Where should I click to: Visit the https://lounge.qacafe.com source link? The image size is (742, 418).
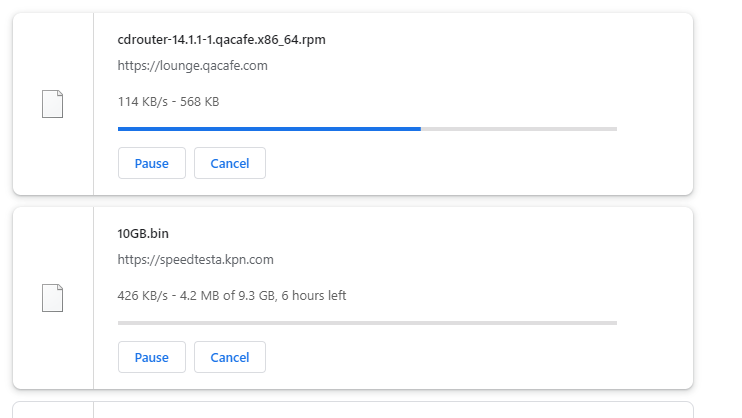click(192, 66)
